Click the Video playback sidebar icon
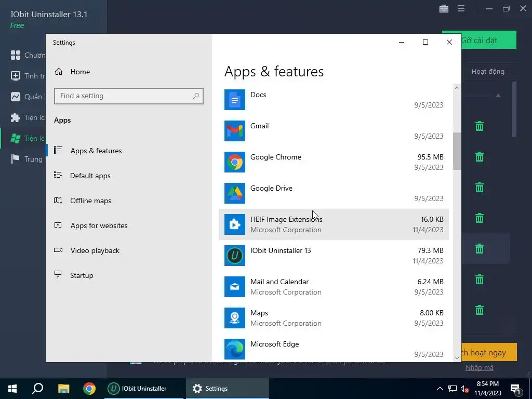The width and height of the screenshot is (532, 399). [58, 250]
